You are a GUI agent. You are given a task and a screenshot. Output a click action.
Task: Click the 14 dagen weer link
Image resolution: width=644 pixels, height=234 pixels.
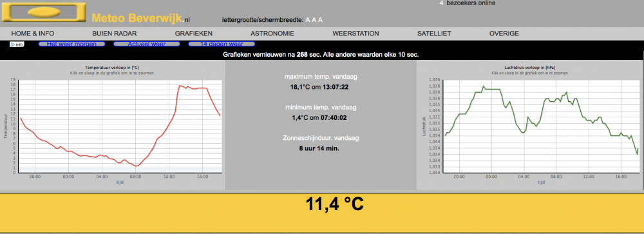pyautogui.click(x=222, y=44)
